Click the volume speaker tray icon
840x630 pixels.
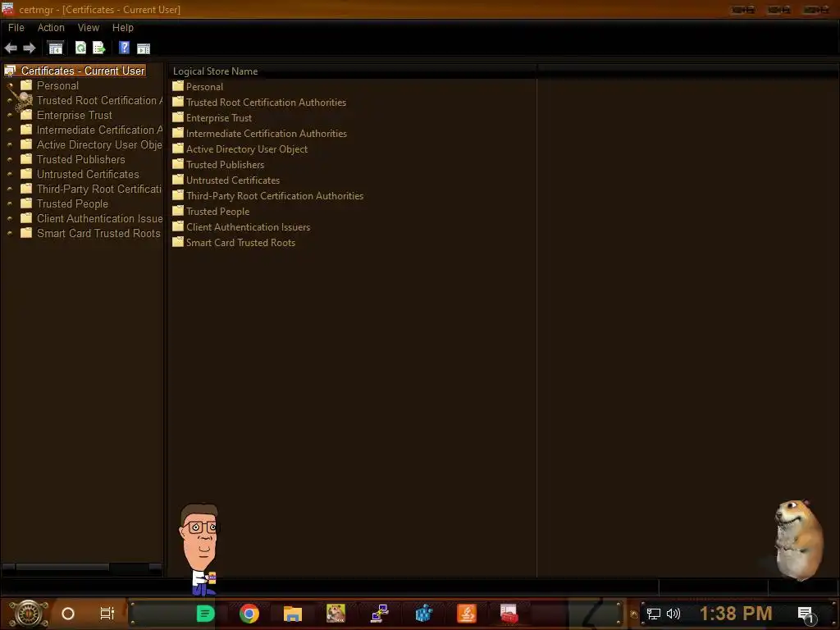point(673,614)
